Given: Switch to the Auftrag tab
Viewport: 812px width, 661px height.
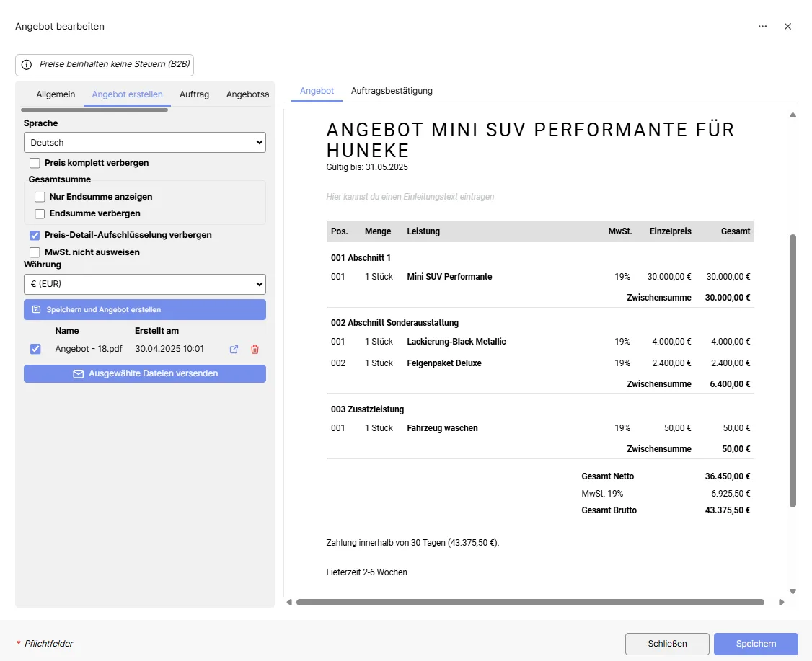Looking at the screenshot, I should 194,94.
